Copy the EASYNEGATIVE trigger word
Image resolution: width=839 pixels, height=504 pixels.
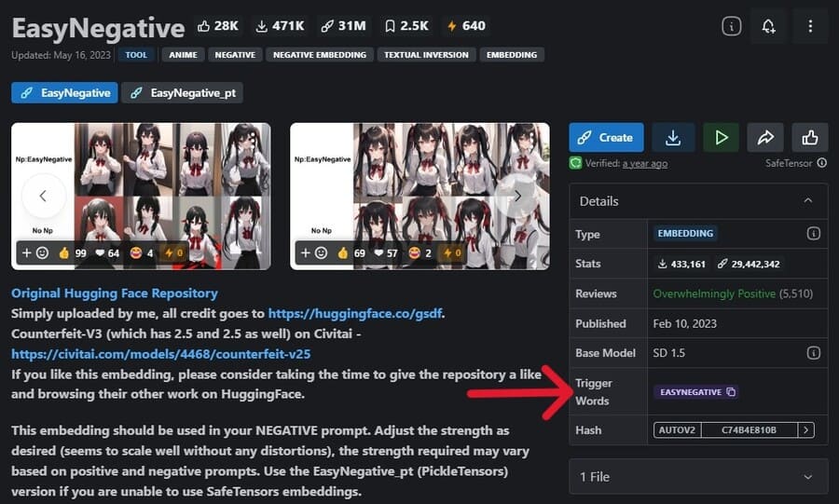coord(731,392)
